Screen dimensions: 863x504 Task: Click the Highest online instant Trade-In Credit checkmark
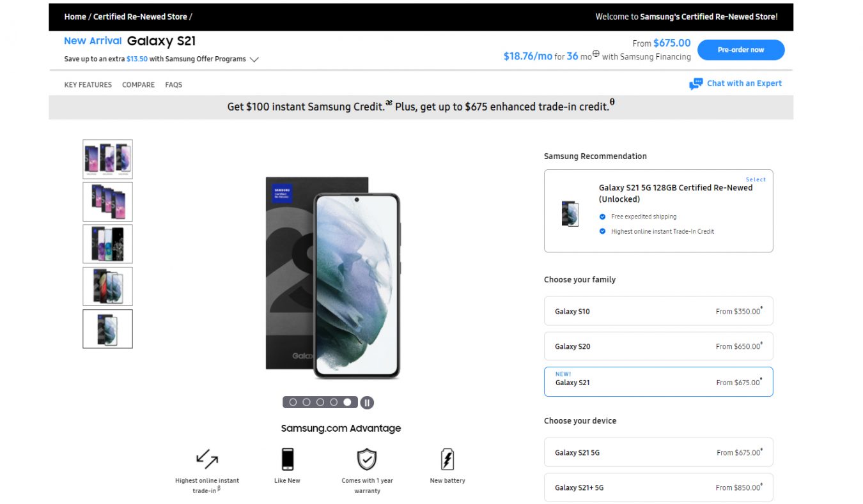click(x=602, y=231)
